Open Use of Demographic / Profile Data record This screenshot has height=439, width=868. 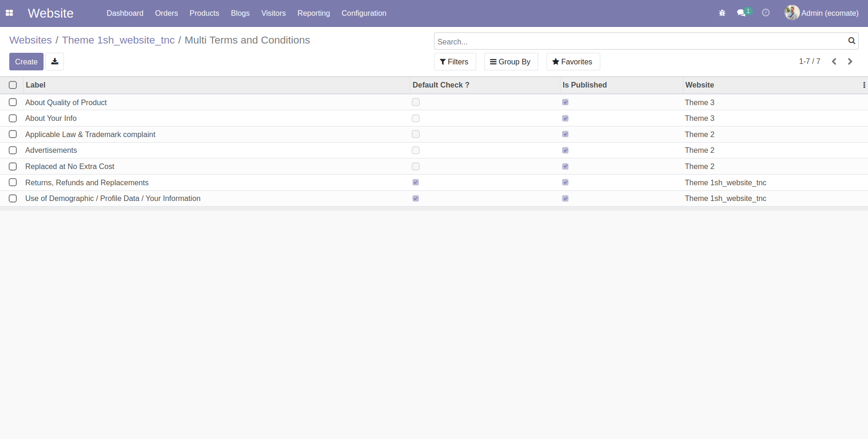pos(113,199)
